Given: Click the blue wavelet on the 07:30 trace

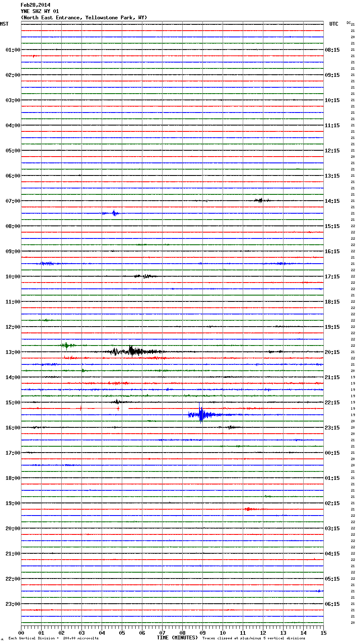Looking at the screenshot, I should [113, 213].
